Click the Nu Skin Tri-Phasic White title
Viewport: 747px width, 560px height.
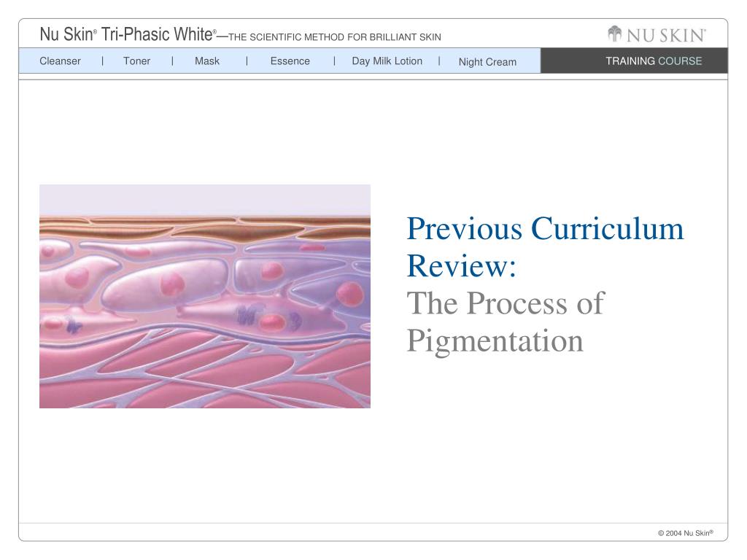(128, 34)
